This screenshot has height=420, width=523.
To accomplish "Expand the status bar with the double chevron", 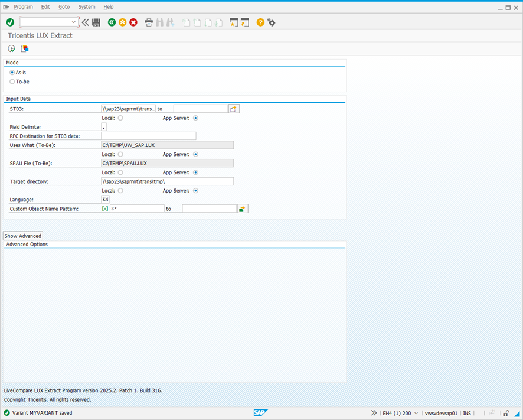I will tap(374, 413).
